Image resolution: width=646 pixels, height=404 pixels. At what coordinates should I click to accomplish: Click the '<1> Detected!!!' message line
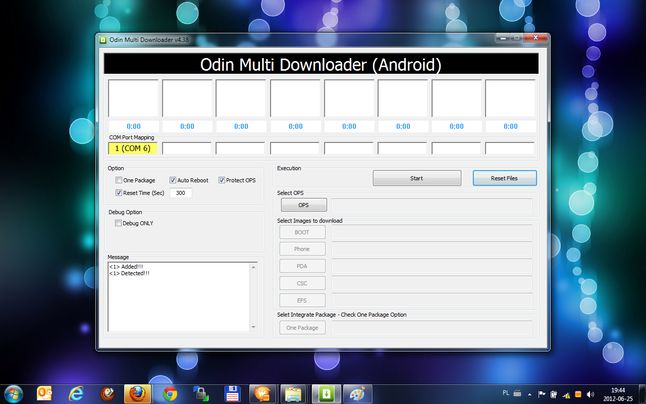129,273
